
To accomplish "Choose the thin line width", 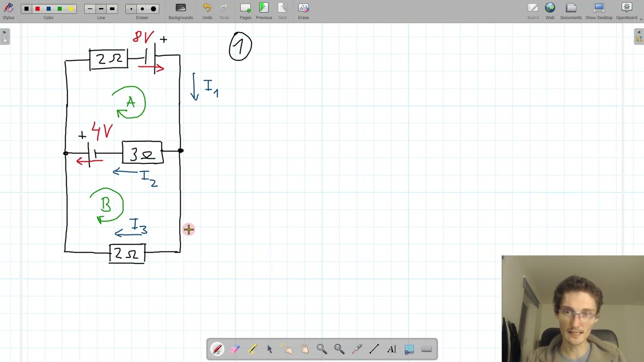I will pyautogui.click(x=90, y=9).
